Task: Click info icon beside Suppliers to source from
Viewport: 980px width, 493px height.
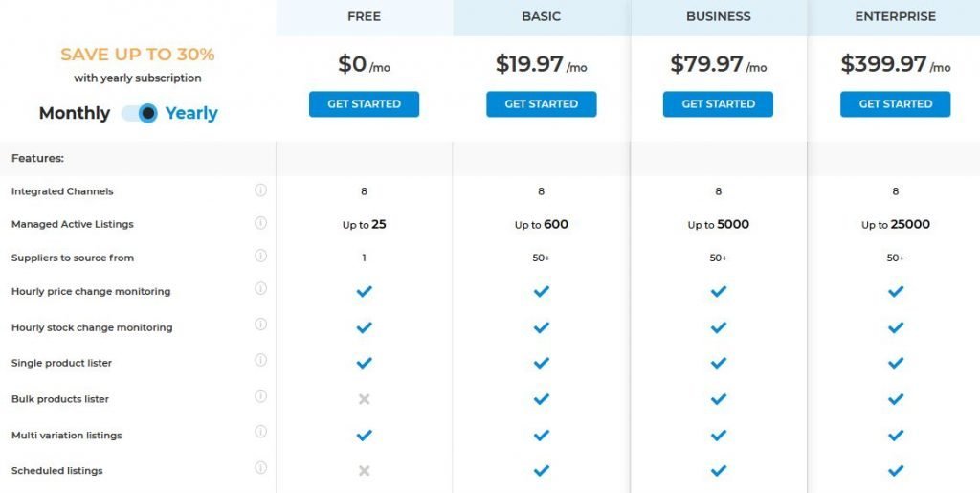Action: 260,258
